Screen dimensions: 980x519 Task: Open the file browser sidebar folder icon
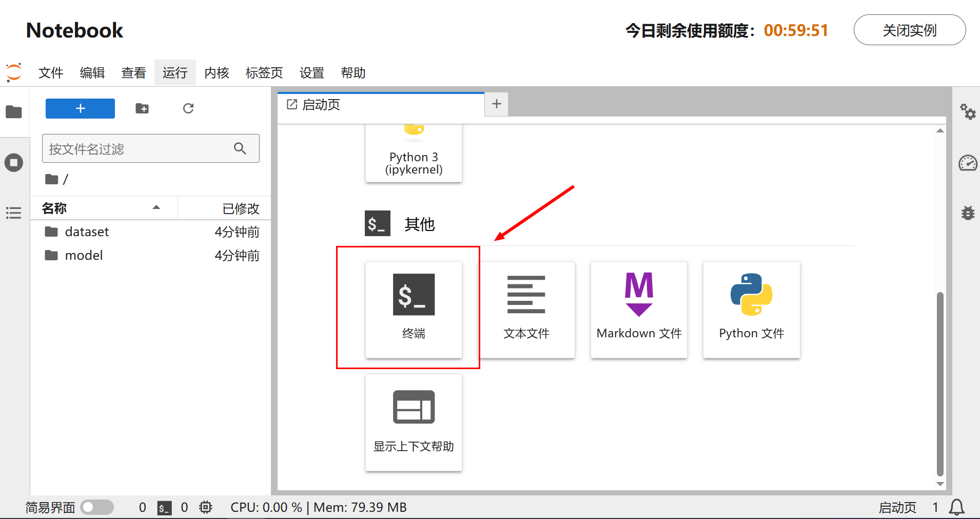click(x=14, y=111)
